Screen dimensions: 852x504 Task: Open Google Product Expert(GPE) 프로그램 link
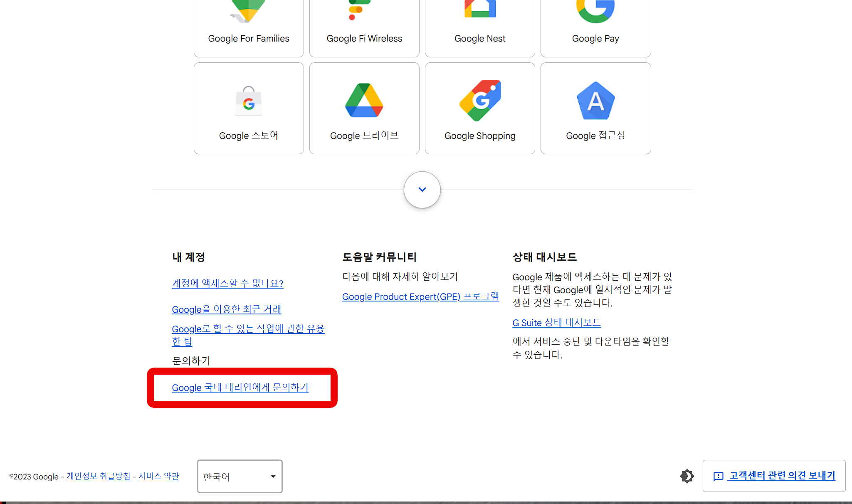coord(420,296)
